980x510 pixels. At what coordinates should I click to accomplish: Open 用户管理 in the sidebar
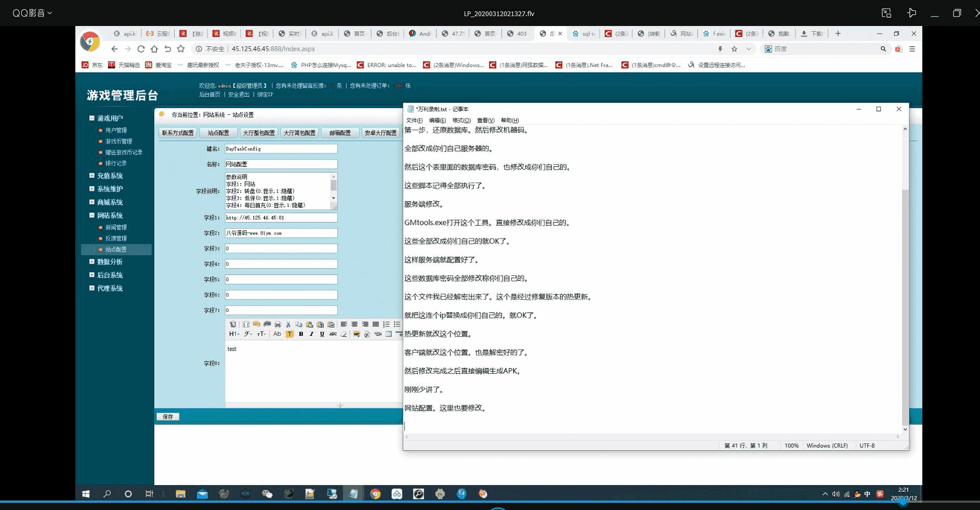click(x=116, y=130)
